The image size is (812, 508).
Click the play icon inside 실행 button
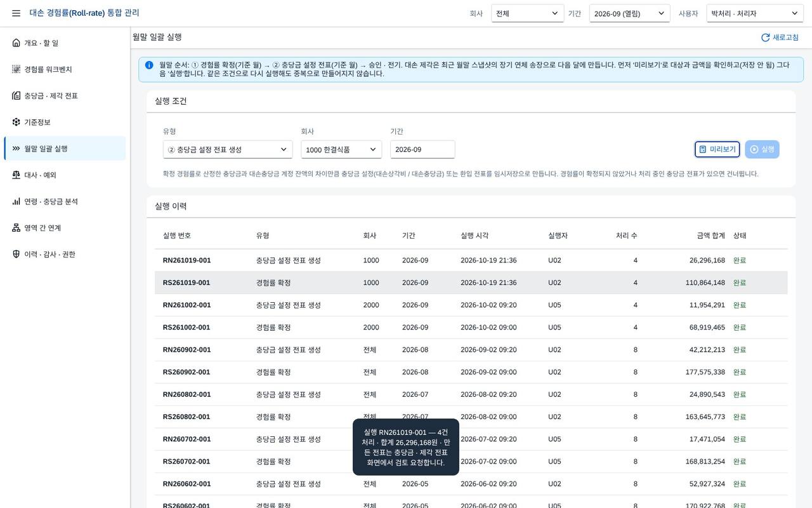coord(754,149)
